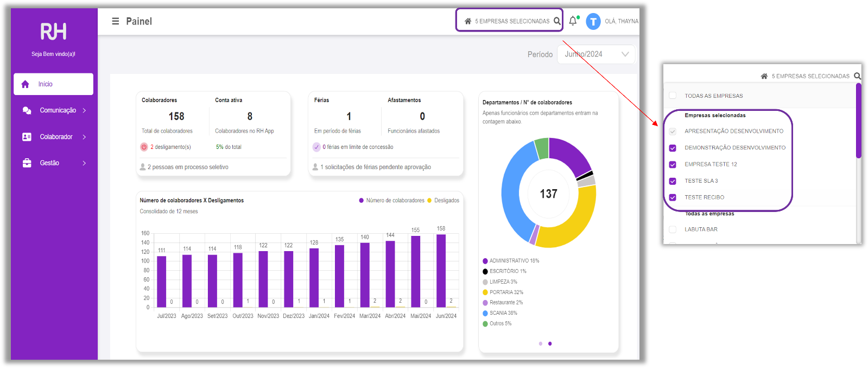
Task: Click home icon in the dropdown panel header
Action: [764, 76]
